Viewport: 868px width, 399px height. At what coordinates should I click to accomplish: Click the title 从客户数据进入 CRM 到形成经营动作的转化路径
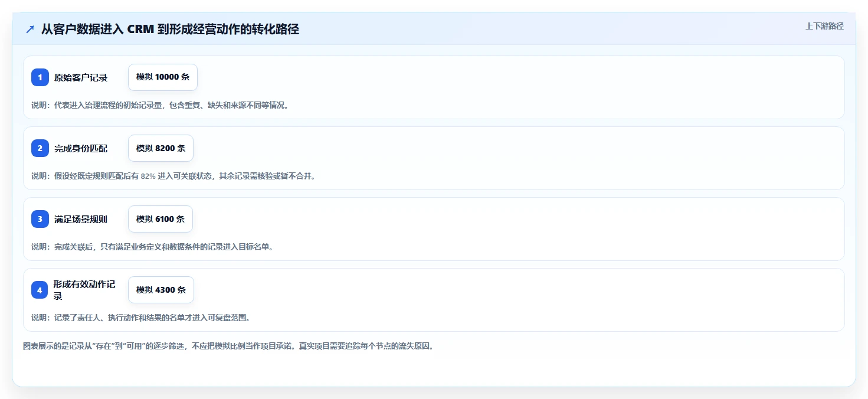click(x=170, y=29)
